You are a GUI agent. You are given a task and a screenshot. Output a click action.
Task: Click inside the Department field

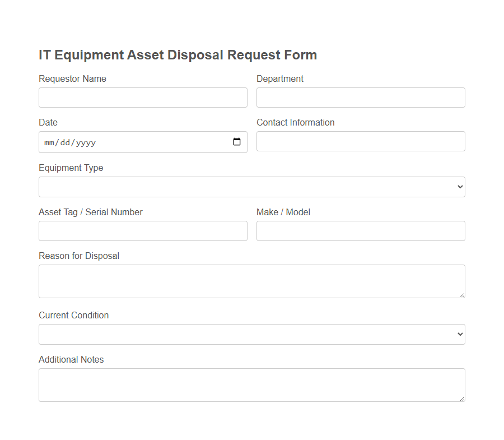pyautogui.click(x=360, y=97)
